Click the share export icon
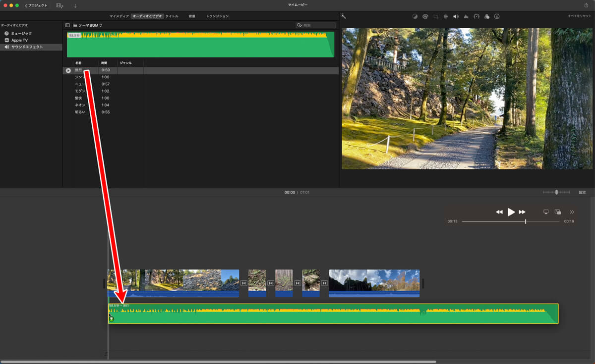 pyautogui.click(x=587, y=5)
